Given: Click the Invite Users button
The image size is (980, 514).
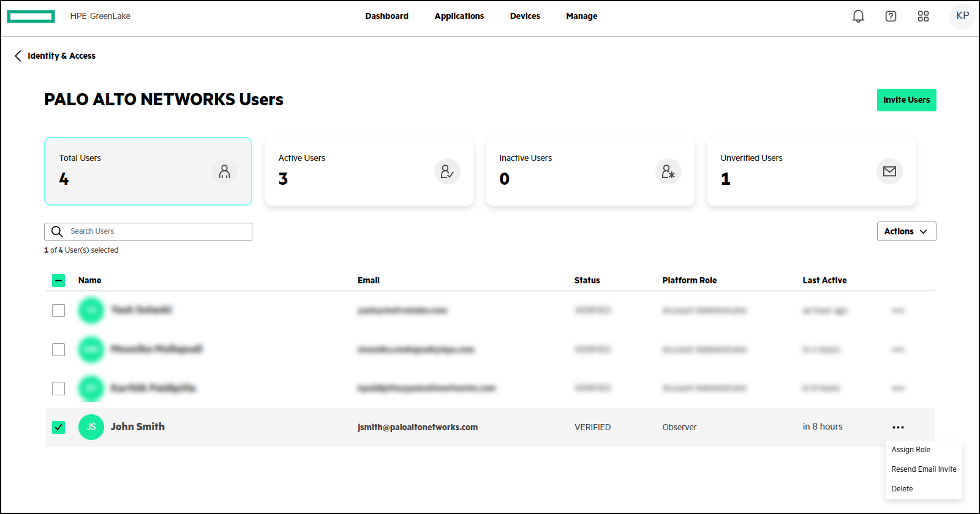Looking at the screenshot, I should coord(906,100).
